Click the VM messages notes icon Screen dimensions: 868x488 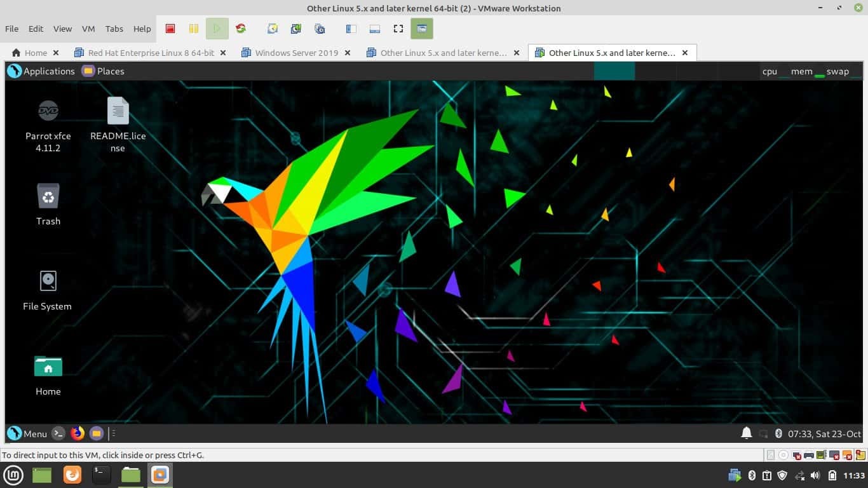pyautogui.click(x=860, y=455)
